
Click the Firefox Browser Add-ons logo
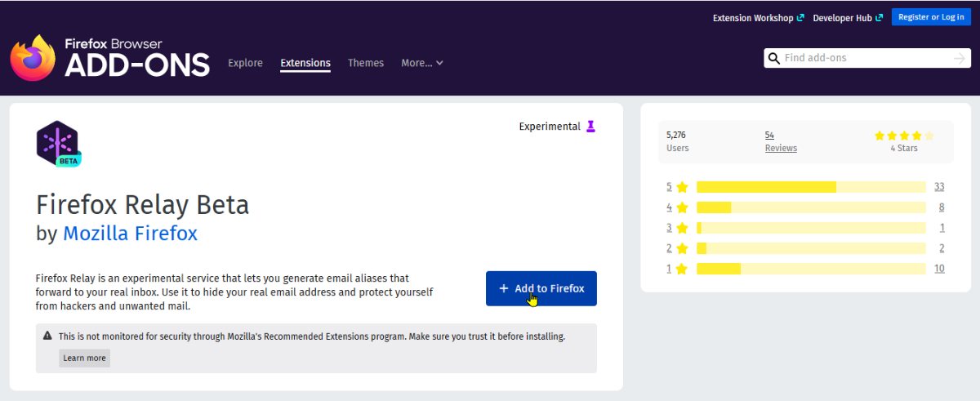[109, 57]
